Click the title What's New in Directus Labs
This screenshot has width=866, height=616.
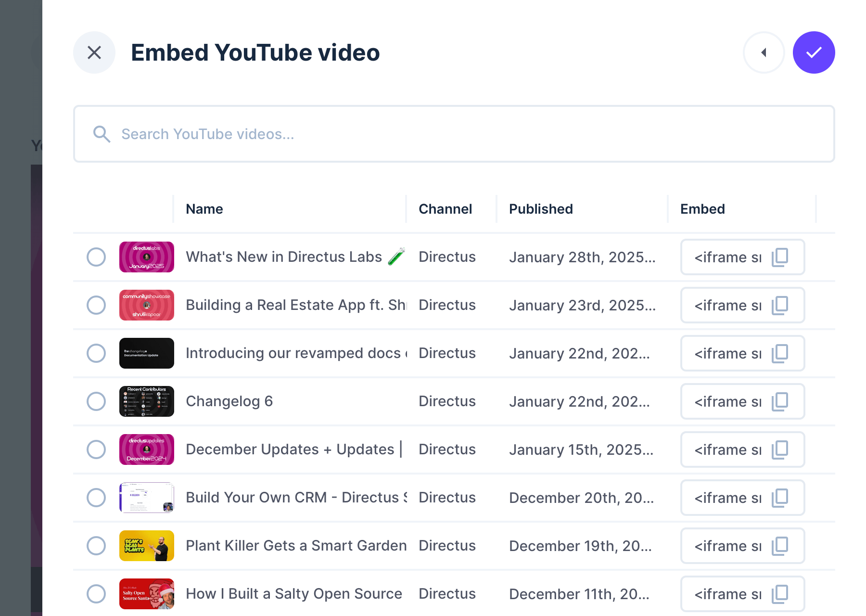point(296,257)
